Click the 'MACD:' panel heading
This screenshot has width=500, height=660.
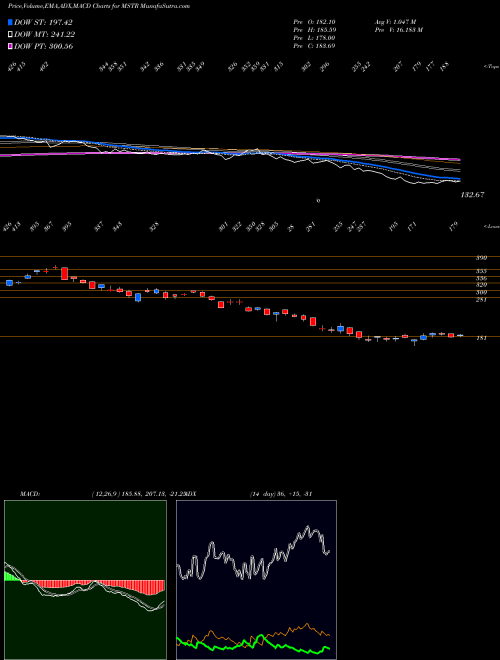[x=30, y=494]
